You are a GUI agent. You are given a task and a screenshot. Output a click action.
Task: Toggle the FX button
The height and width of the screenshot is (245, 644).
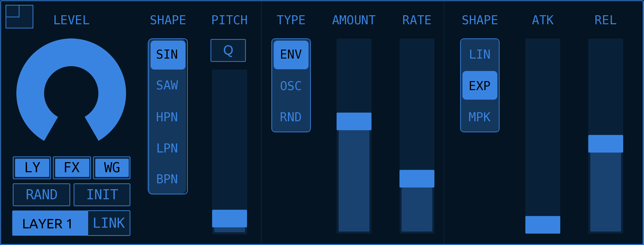[72, 168]
